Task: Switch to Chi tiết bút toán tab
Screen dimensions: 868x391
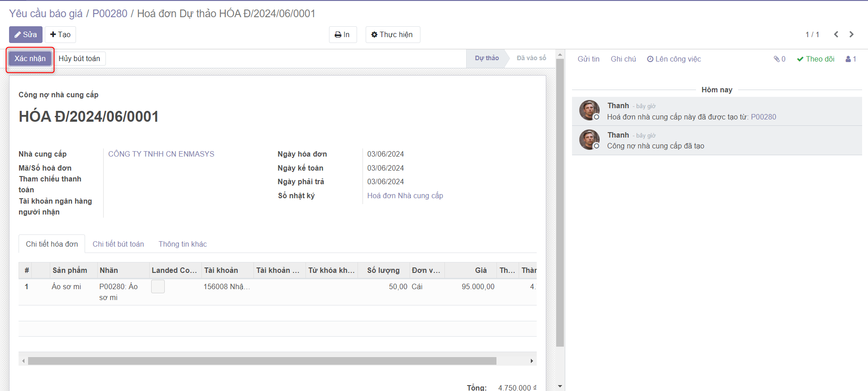Action: [118, 244]
